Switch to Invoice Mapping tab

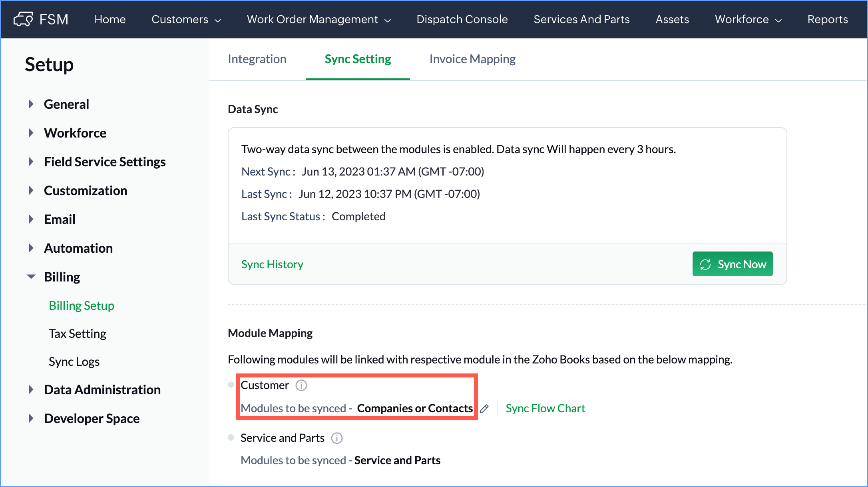point(472,59)
